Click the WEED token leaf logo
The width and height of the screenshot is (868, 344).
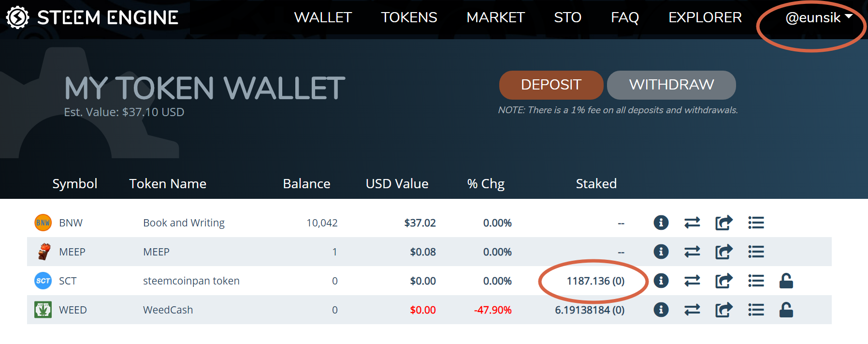[x=43, y=310]
